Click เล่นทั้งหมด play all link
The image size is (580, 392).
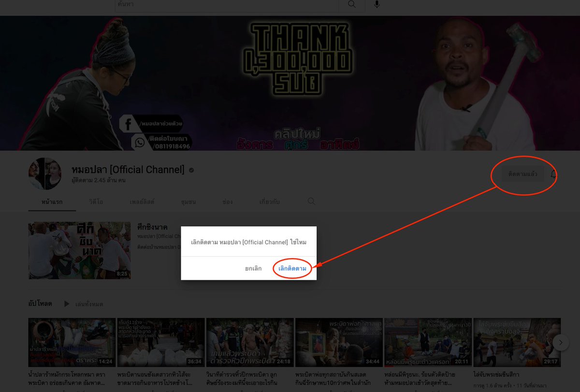[89, 304]
